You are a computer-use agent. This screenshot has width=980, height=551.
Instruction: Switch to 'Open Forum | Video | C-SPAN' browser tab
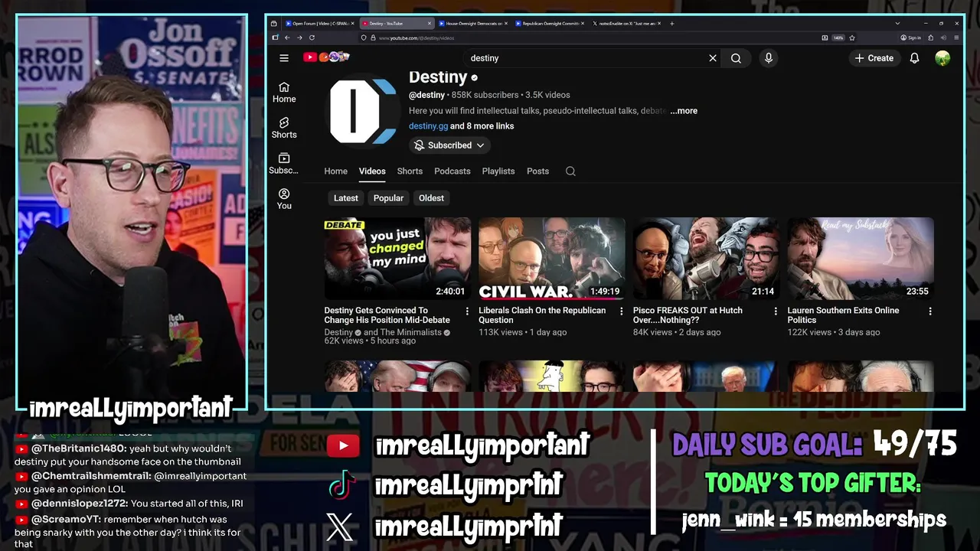tap(318, 24)
